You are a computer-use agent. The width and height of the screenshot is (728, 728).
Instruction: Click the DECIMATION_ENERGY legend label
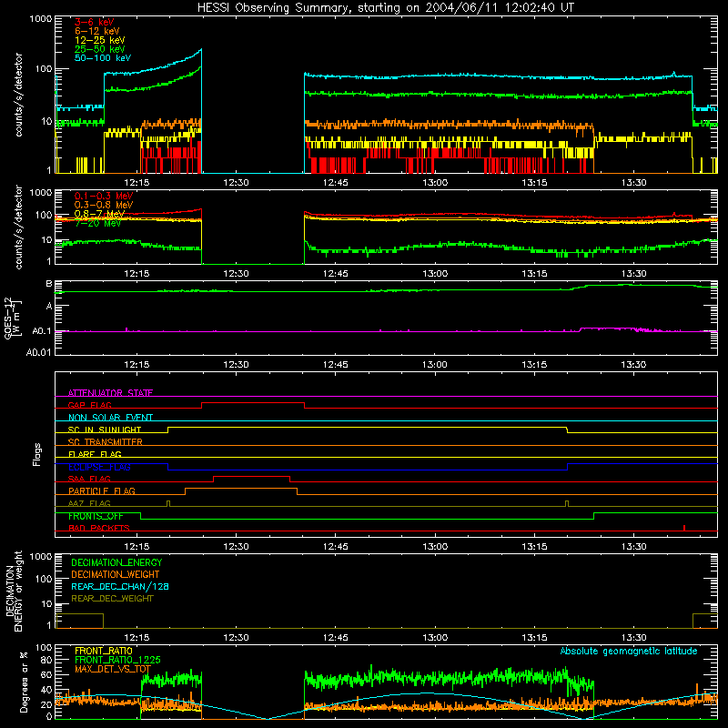pos(116,562)
